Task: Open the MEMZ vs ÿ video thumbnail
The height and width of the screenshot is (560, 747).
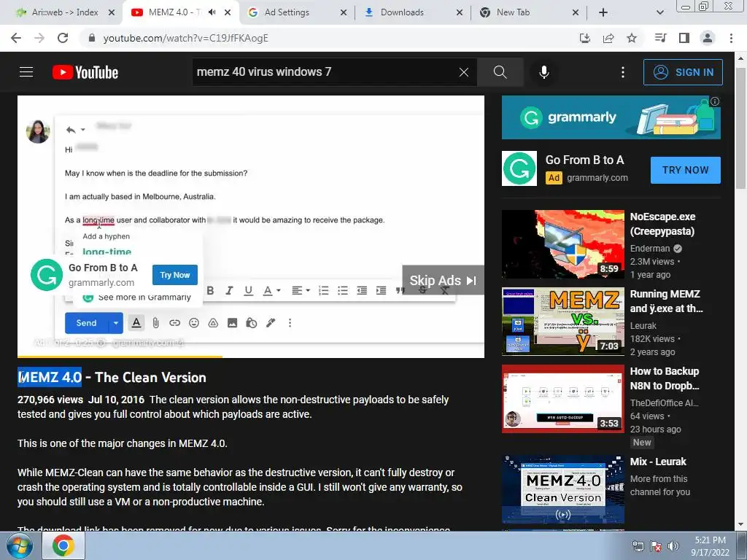Action: click(562, 322)
